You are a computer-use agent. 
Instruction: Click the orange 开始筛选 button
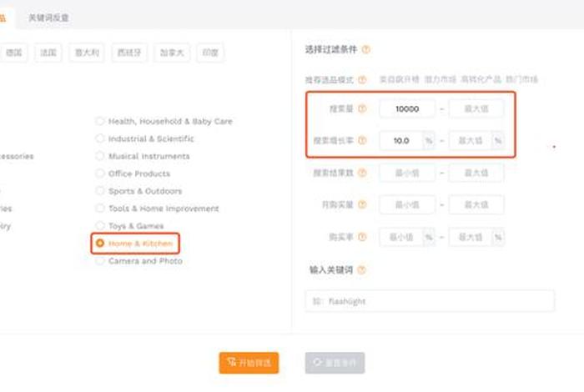pyautogui.click(x=249, y=363)
